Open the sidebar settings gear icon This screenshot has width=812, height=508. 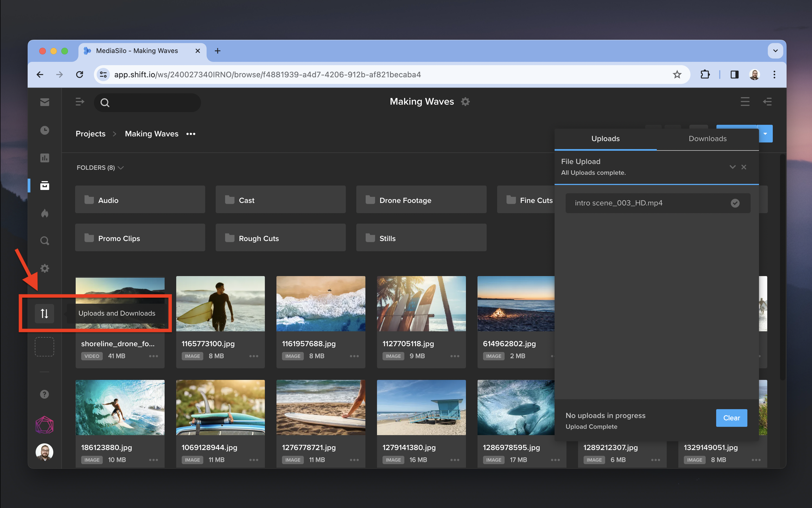click(x=45, y=268)
